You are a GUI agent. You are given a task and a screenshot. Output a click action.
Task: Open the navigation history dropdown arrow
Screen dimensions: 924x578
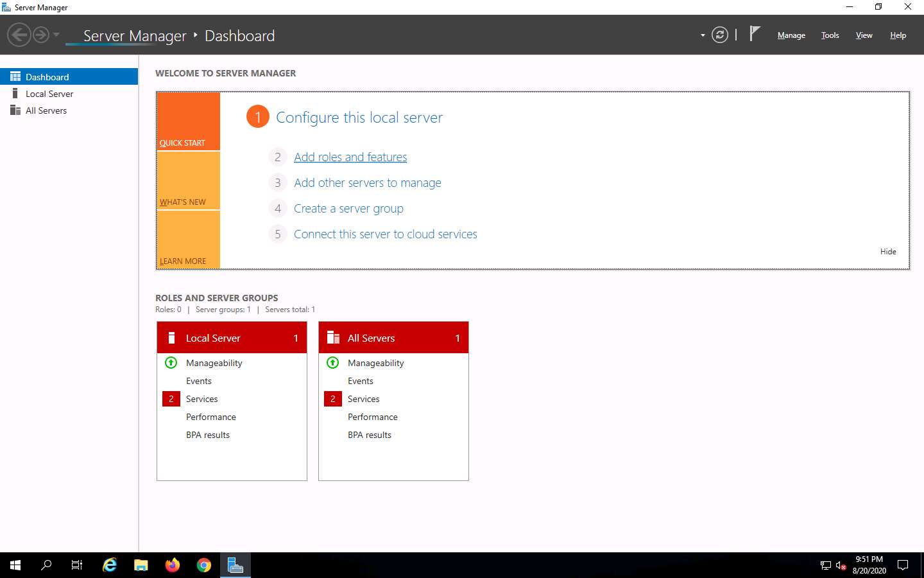[x=56, y=35]
